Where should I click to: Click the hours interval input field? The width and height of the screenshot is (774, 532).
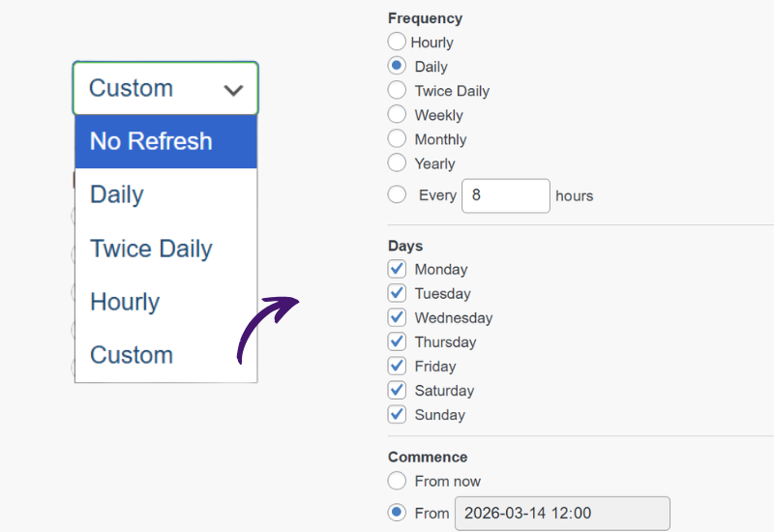[x=505, y=195]
